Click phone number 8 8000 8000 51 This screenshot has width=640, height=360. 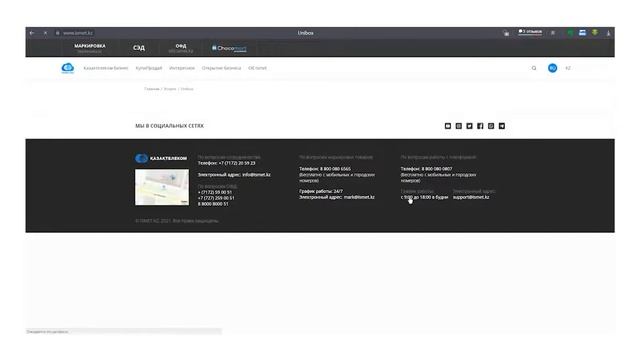(213, 204)
